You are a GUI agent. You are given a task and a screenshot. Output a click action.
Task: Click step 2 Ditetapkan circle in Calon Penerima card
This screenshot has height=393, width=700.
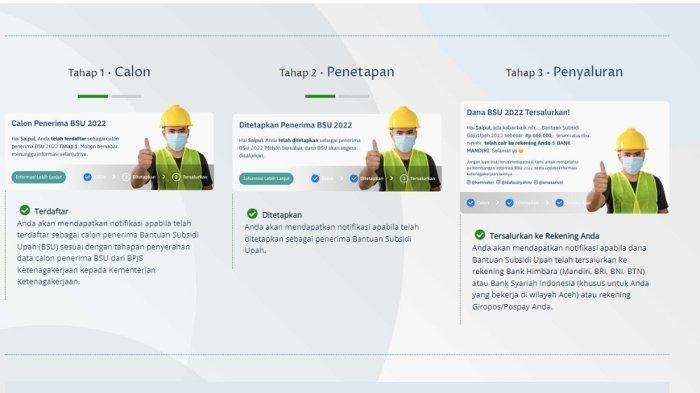coord(126,177)
